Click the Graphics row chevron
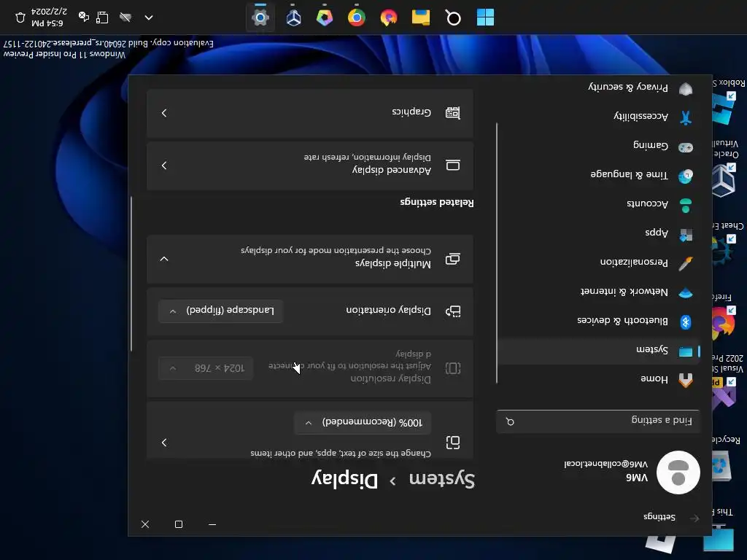Image resolution: width=747 pixels, height=560 pixels. [x=164, y=113]
